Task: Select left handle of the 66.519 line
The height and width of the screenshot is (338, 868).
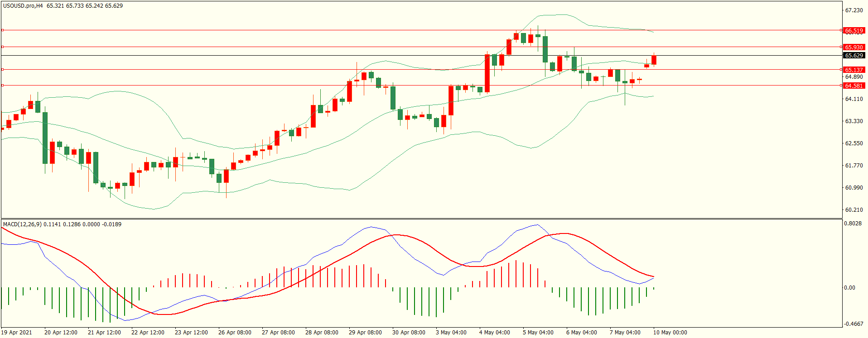Action: pyautogui.click(x=3, y=30)
